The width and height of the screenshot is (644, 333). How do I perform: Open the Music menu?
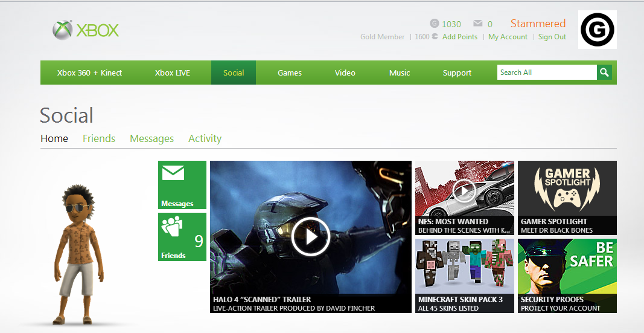tap(400, 73)
